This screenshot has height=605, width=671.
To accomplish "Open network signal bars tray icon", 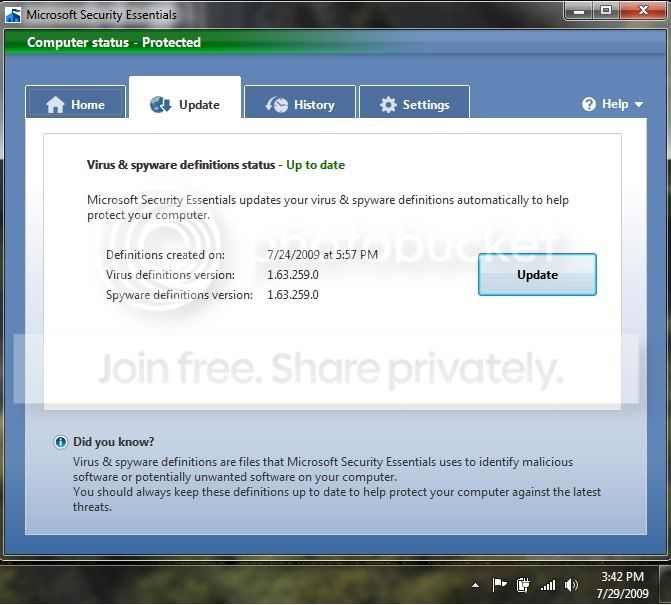I will [548, 585].
